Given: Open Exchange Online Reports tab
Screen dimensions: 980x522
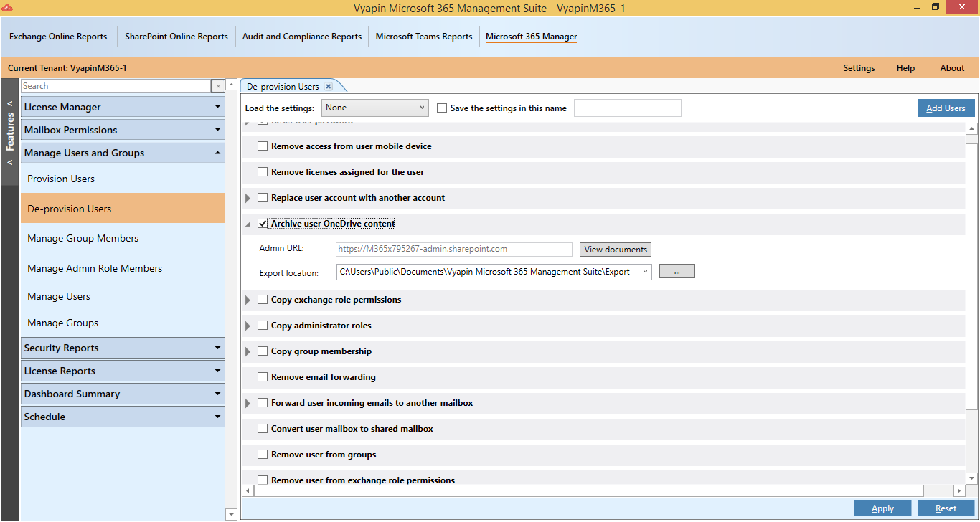Looking at the screenshot, I should 58,37.
